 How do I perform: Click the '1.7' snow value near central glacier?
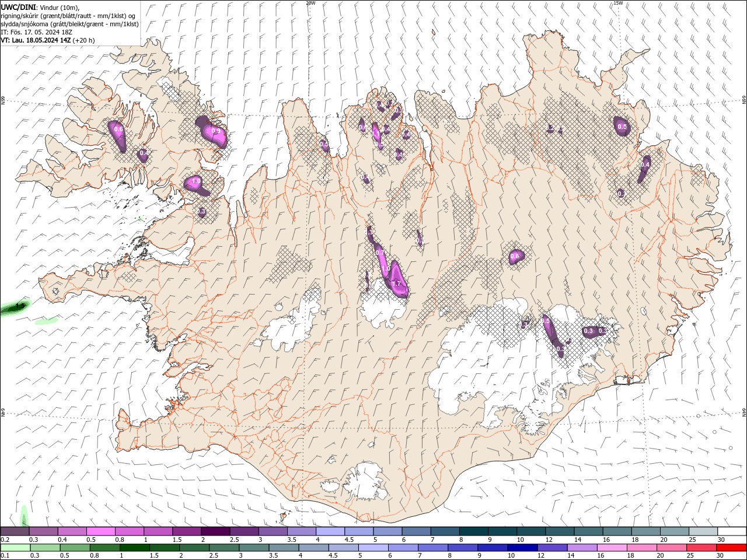[x=397, y=283]
